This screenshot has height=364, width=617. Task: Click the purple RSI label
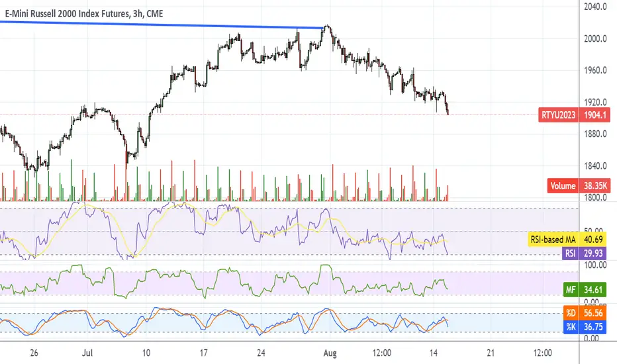click(x=571, y=253)
